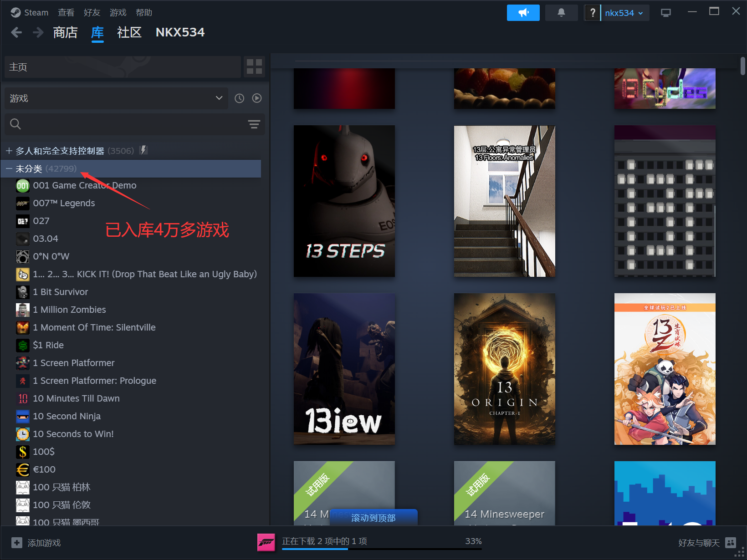747x560 pixels.
Task: Click the library search field
Action: point(128,124)
